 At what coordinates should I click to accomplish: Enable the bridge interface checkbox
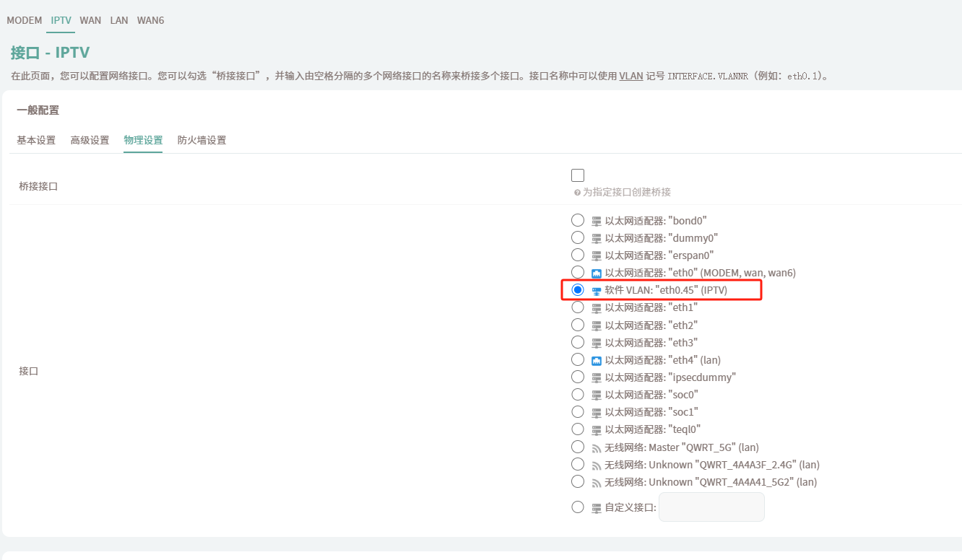point(578,175)
